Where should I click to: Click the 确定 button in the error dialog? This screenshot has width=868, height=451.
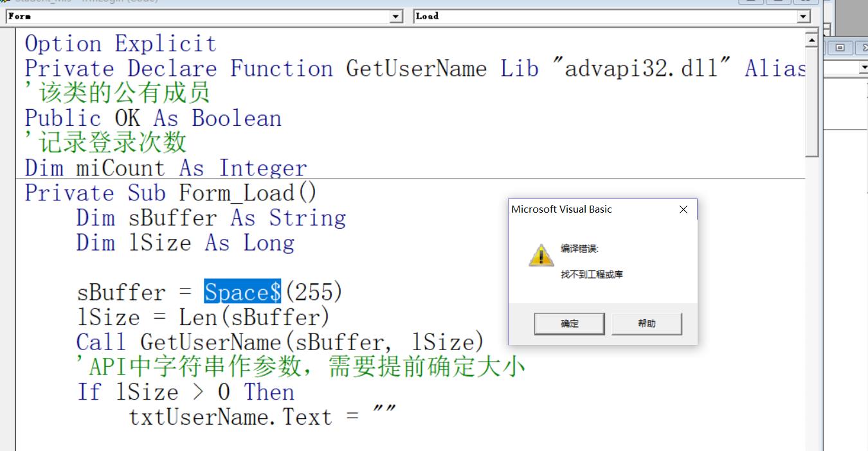[569, 324]
